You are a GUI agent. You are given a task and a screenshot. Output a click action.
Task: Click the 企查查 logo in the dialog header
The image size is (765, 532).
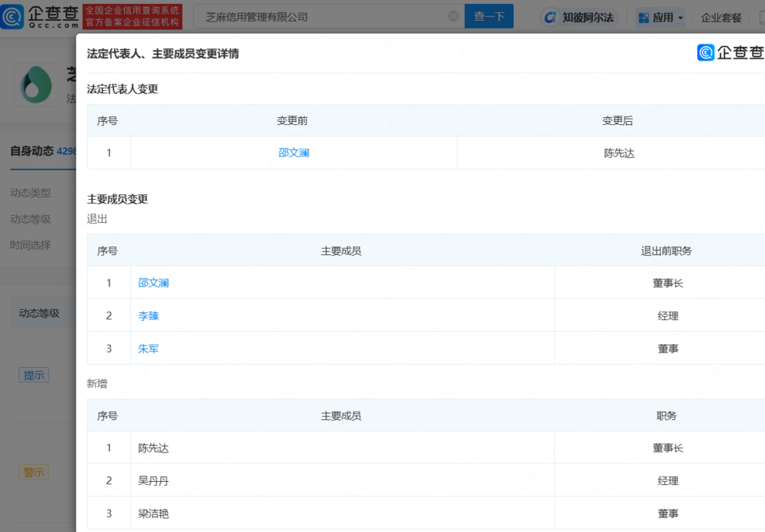coord(730,53)
